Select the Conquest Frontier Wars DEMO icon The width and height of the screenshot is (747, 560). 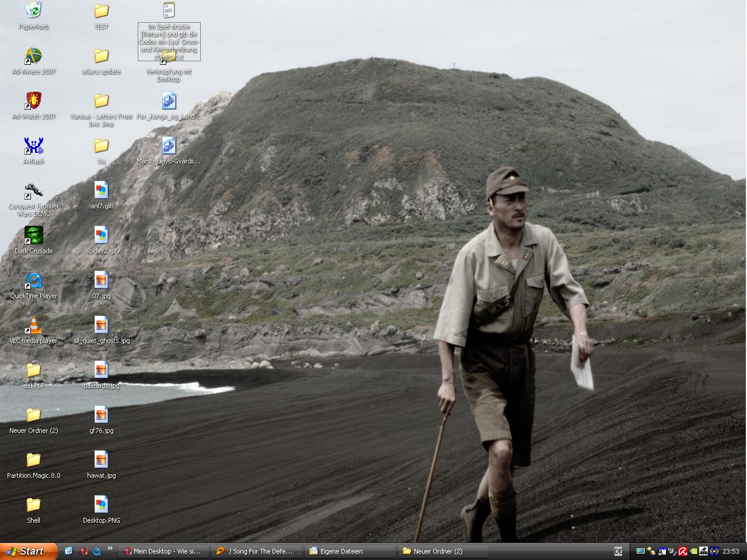pos(34,191)
